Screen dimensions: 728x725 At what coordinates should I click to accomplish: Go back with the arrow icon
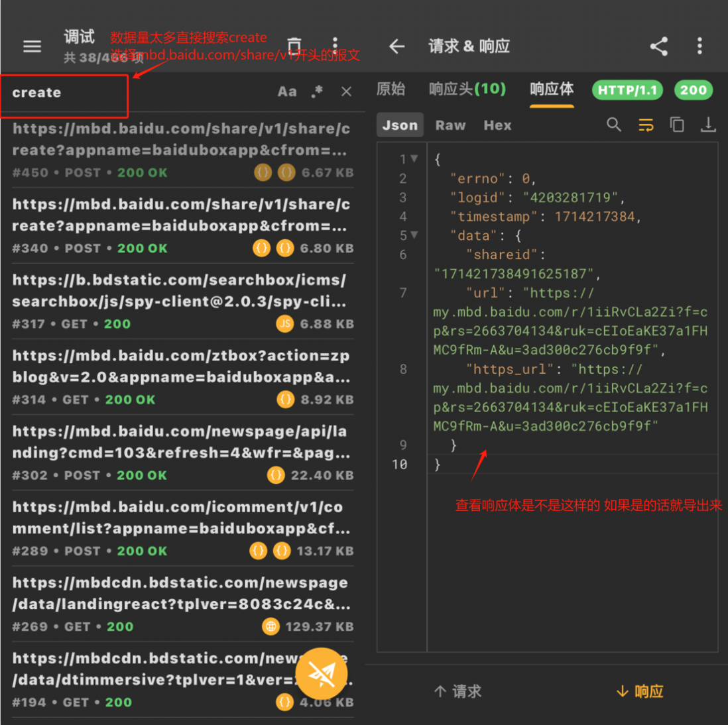tap(397, 46)
